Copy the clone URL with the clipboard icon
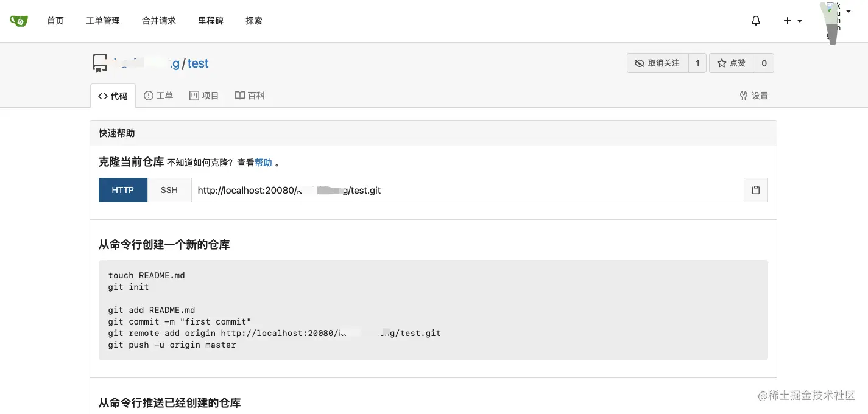Screen dimensions: 868x414 coord(756,190)
